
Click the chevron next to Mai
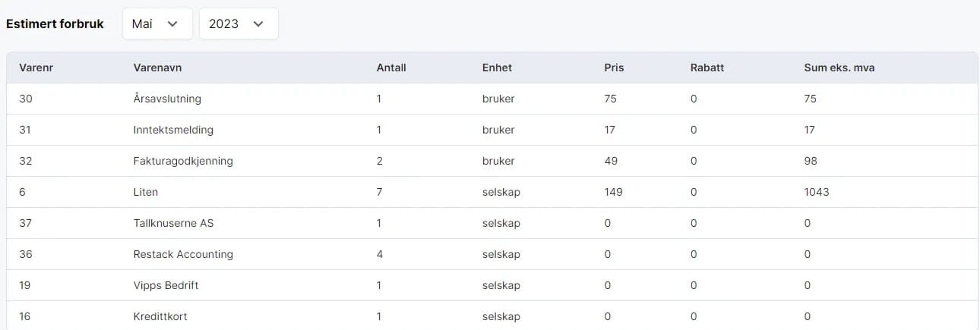tap(172, 24)
